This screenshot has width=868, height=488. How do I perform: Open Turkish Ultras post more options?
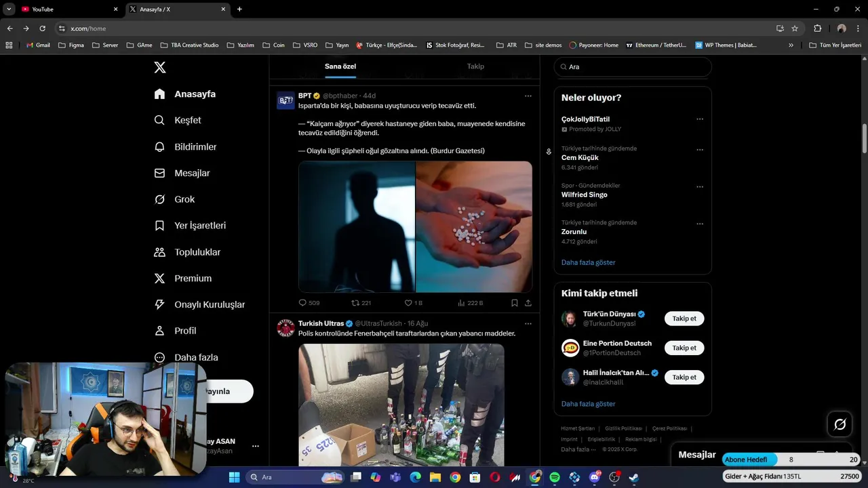(x=528, y=323)
